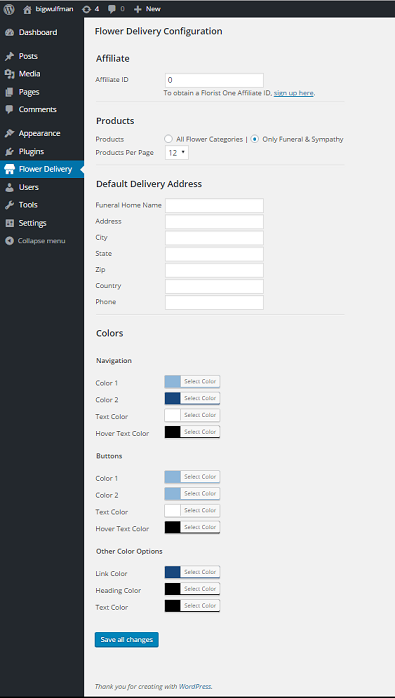Click the Posts pushpin icon
The width and height of the screenshot is (395, 698).
tap(9, 57)
